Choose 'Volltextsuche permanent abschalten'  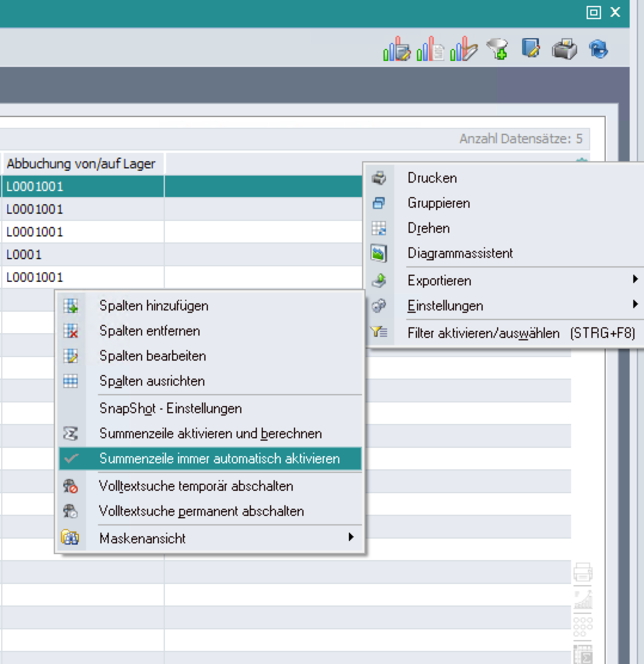[x=201, y=511]
